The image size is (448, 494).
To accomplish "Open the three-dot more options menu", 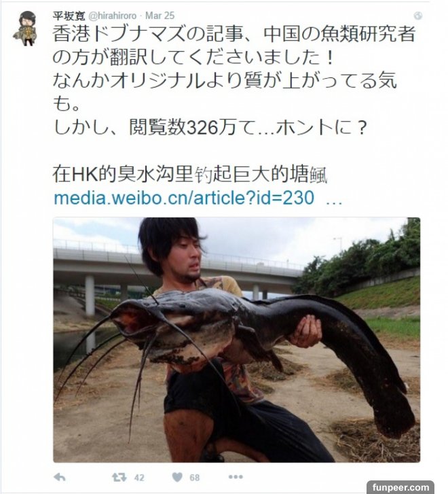I will pos(236,477).
